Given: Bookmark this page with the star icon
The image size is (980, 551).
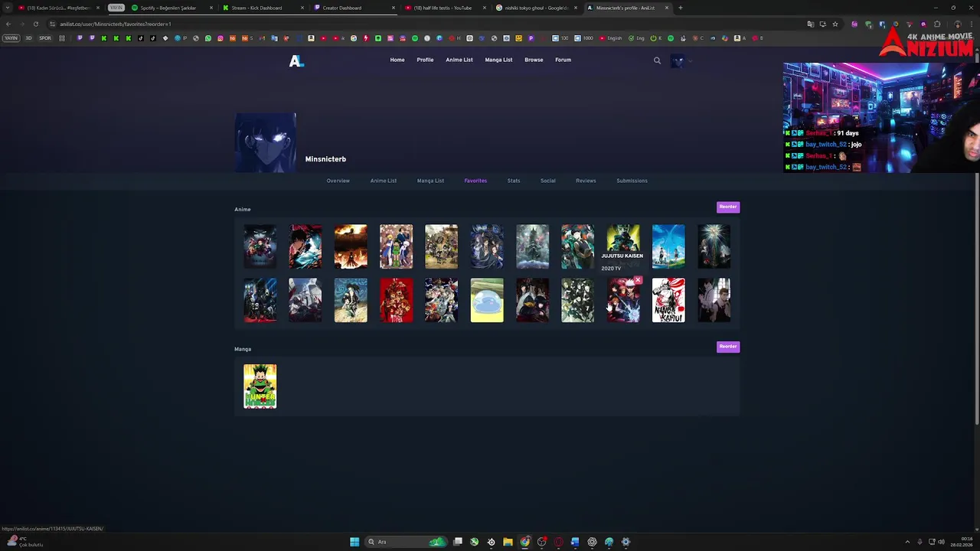Looking at the screenshot, I should pos(835,24).
